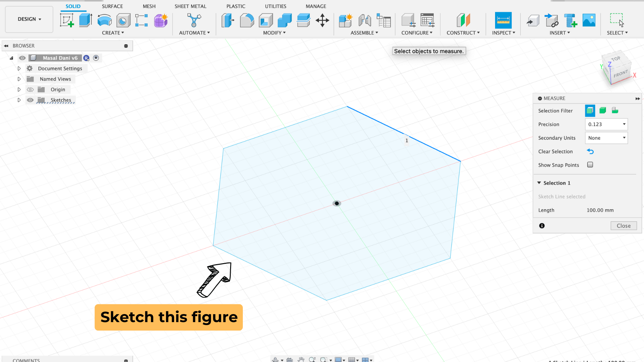Expand the Named Views node

point(19,79)
